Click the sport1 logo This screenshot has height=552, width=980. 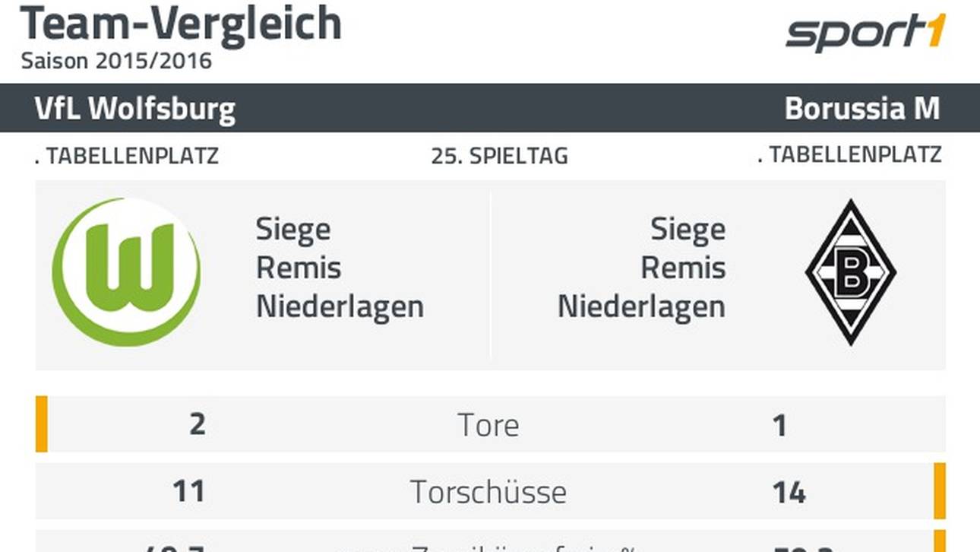[x=866, y=33]
